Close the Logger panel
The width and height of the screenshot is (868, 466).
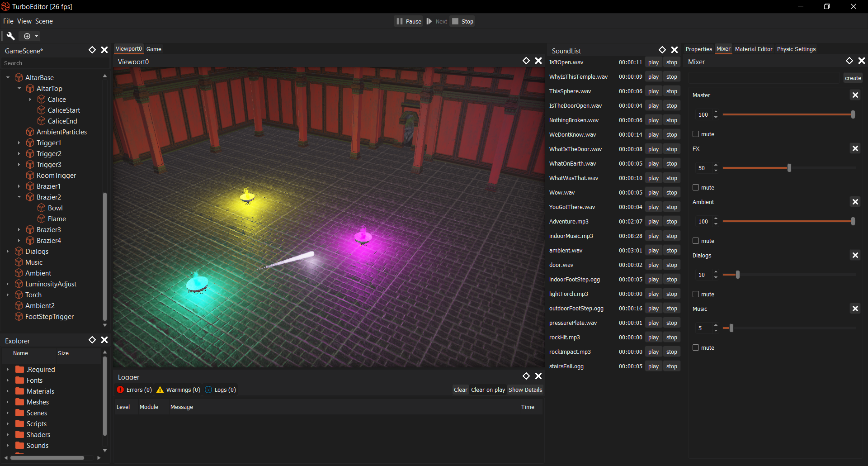pyautogui.click(x=538, y=376)
